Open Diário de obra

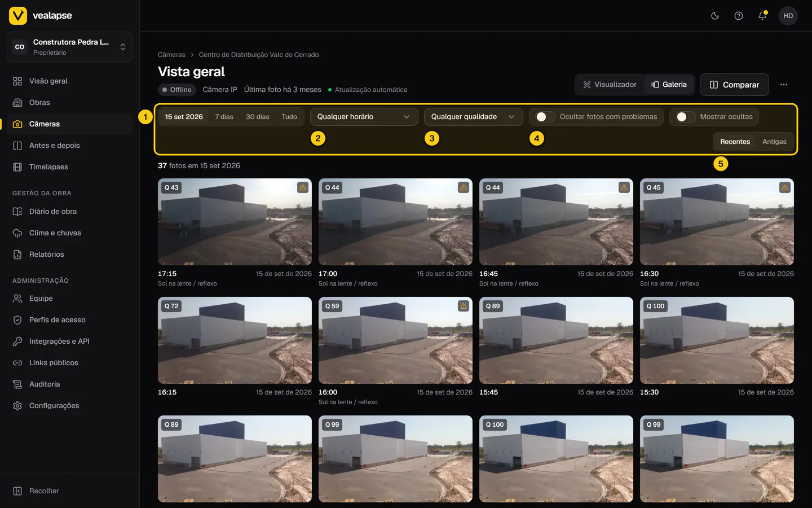[x=69, y=212]
